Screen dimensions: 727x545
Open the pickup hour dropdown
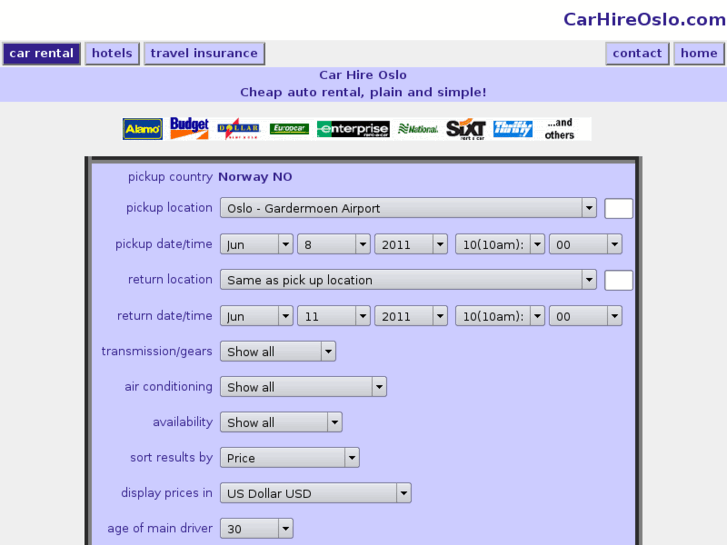[x=500, y=244]
